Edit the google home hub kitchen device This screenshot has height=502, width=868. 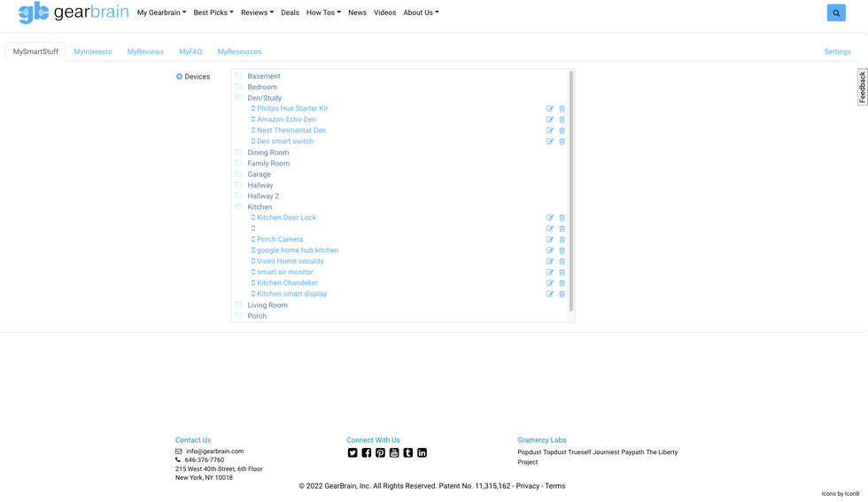550,251
